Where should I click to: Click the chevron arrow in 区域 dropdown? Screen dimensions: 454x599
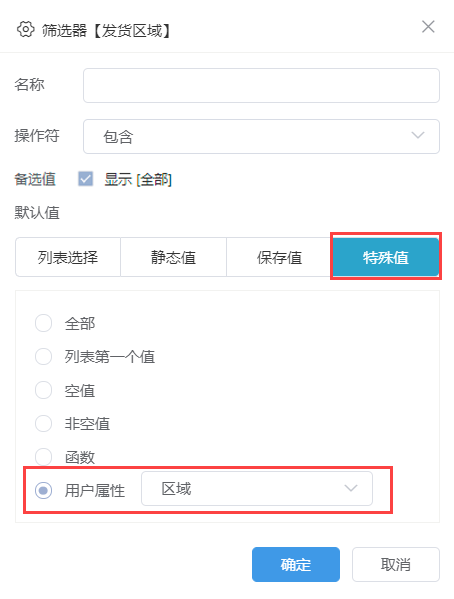(x=350, y=488)
